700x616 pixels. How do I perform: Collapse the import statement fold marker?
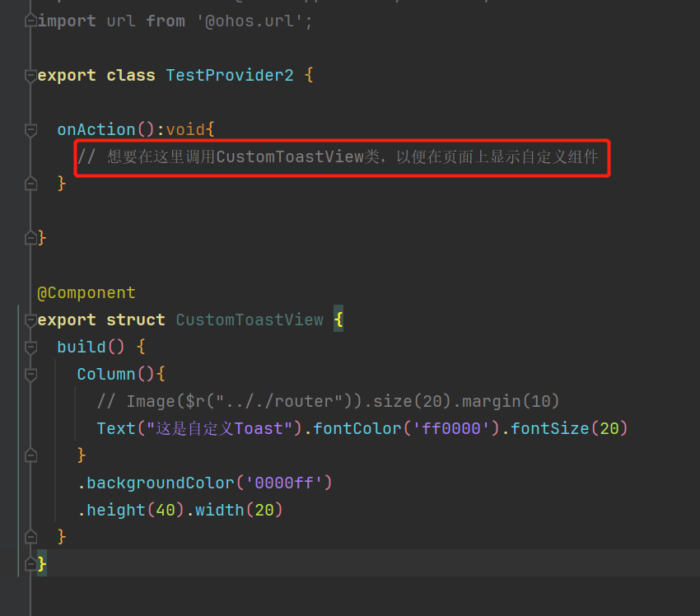click(x=30, y=21)
